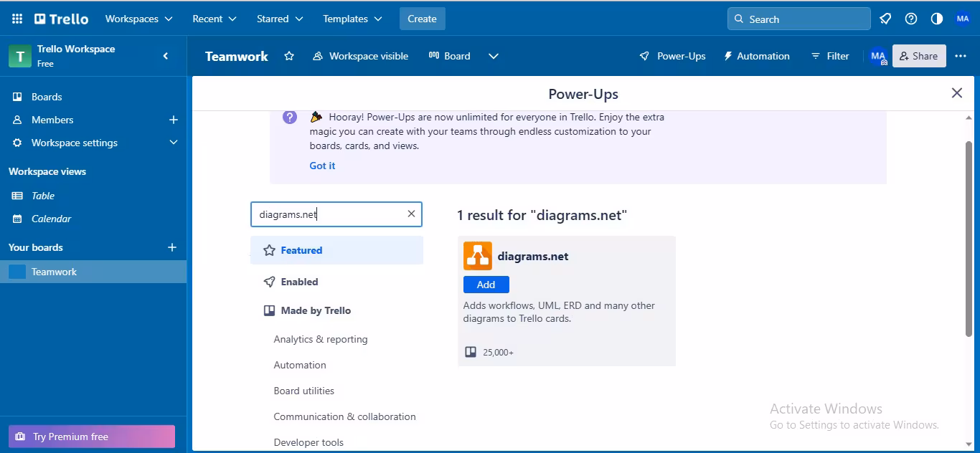This screenshot has height=453, width=980.
Task: Open the Workspaces dropdown menu
Action: pyautogui.click(x=139, y=19)
